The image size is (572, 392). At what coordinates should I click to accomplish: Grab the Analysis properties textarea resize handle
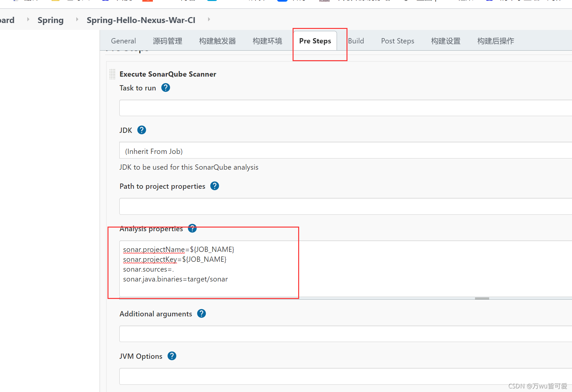[x=482, y=298]
